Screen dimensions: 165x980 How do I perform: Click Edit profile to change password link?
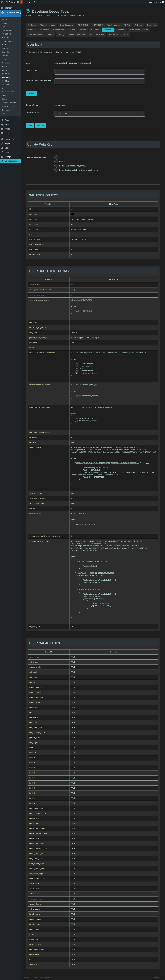coord(82,219)
